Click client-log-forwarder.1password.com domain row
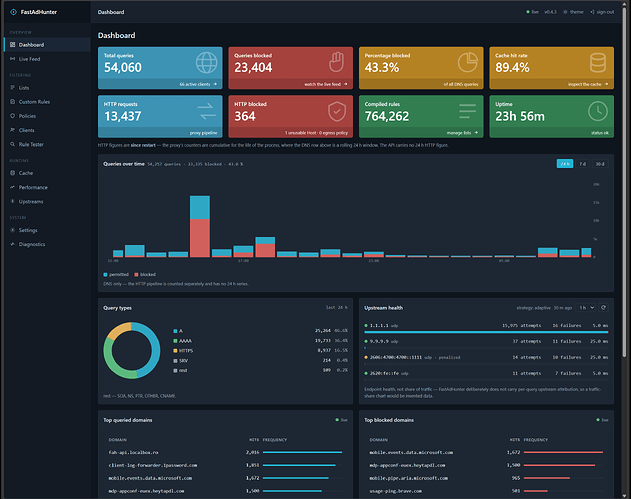This screenshot has width=631, height=499. pyautogui.click(x=225, y=465)
